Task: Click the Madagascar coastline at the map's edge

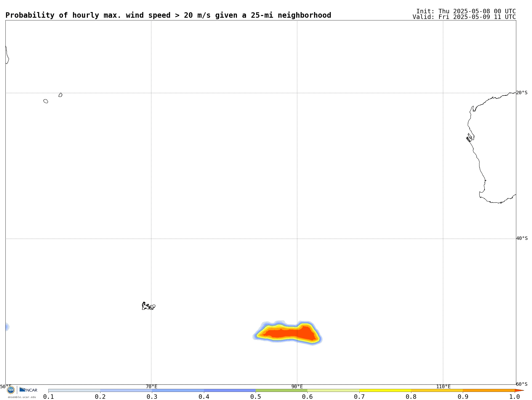Action: pyautogui.click(x=7, y=55)
